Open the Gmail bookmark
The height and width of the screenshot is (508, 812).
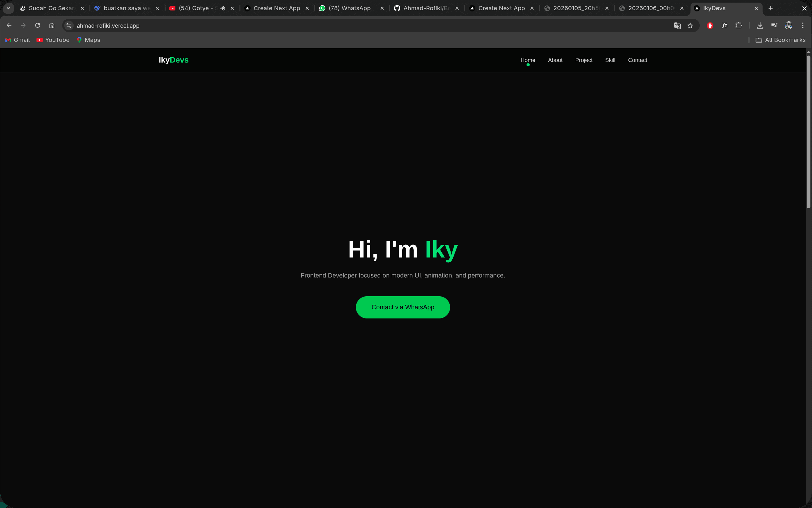(17, 40)
